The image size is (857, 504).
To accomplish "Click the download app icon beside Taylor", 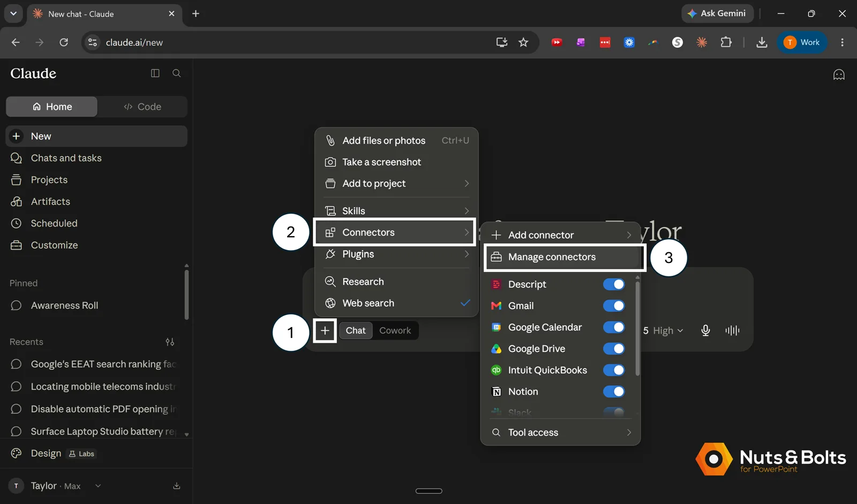I will tap(177, 486).
